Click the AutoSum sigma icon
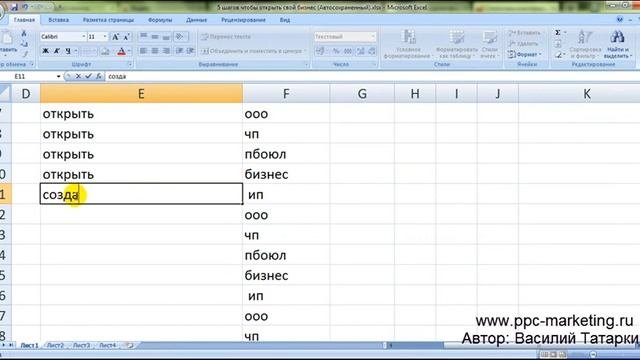This screenshot has width=640, height=360. tap(558, 33)
